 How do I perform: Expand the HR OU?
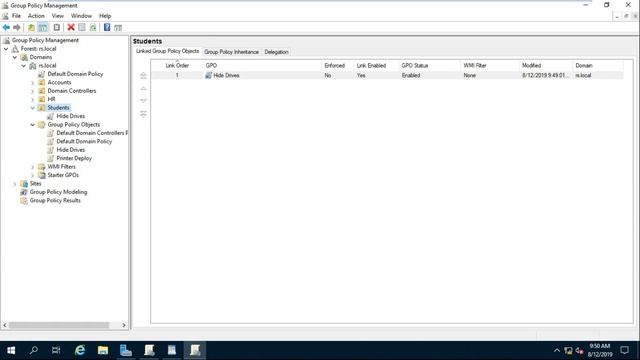pos(33,99)
